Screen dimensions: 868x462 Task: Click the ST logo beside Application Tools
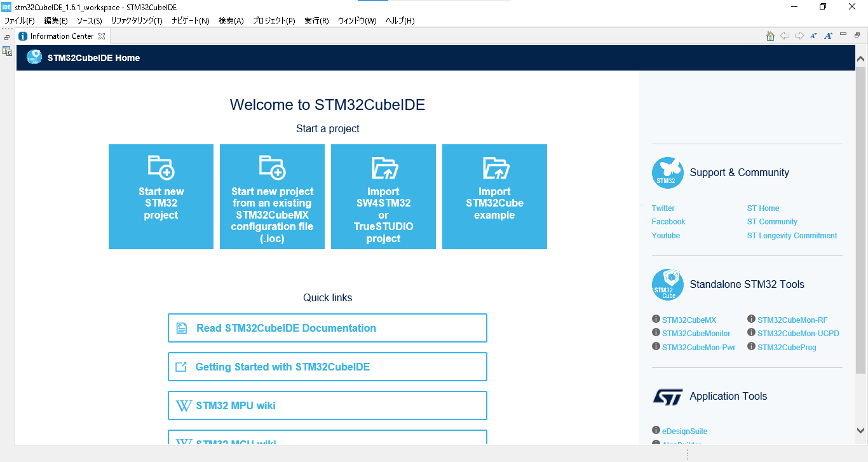click(667, 397)
